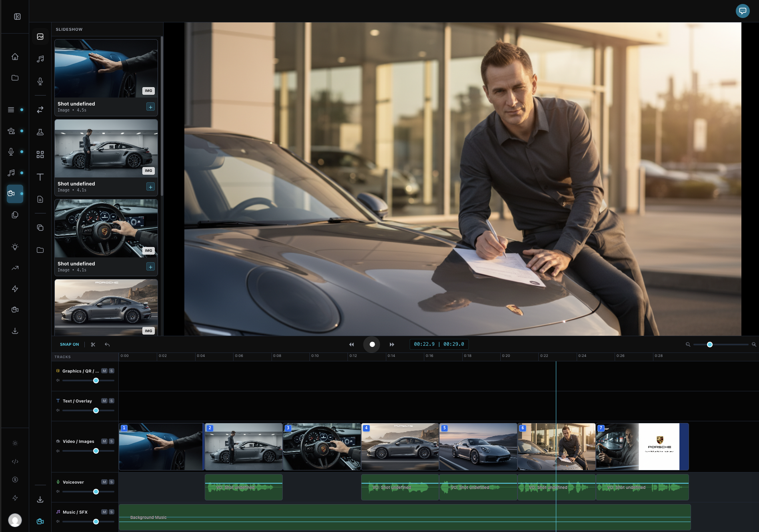Select the four-squares grid icon in the tool column
The width and height of the screenshot is (759, 532).
coord(40,154)
